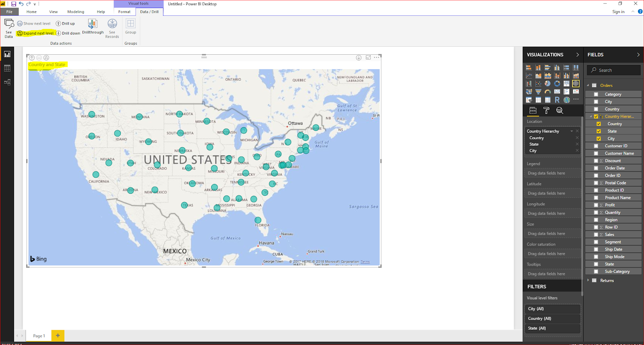Choose the gauge visual
Image resolution: width=644 pixels, height=345 pixels.
click(548, 92)
